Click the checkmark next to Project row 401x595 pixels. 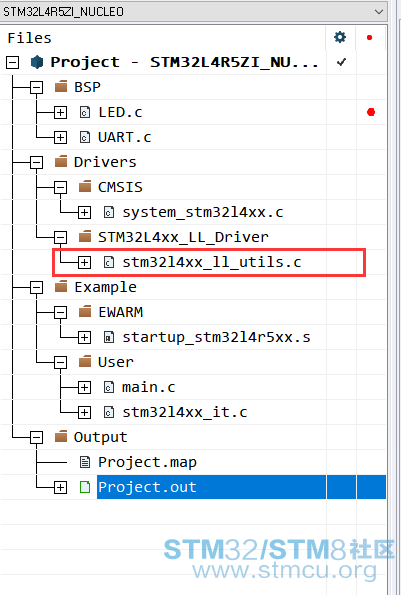pyautogui.click(x=341, y=62)
